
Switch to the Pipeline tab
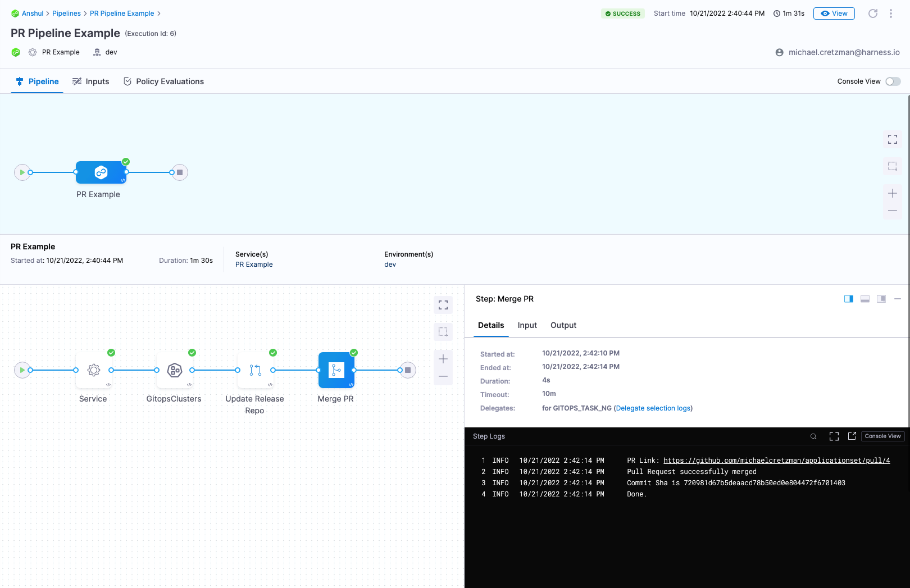tap(37, 81)
